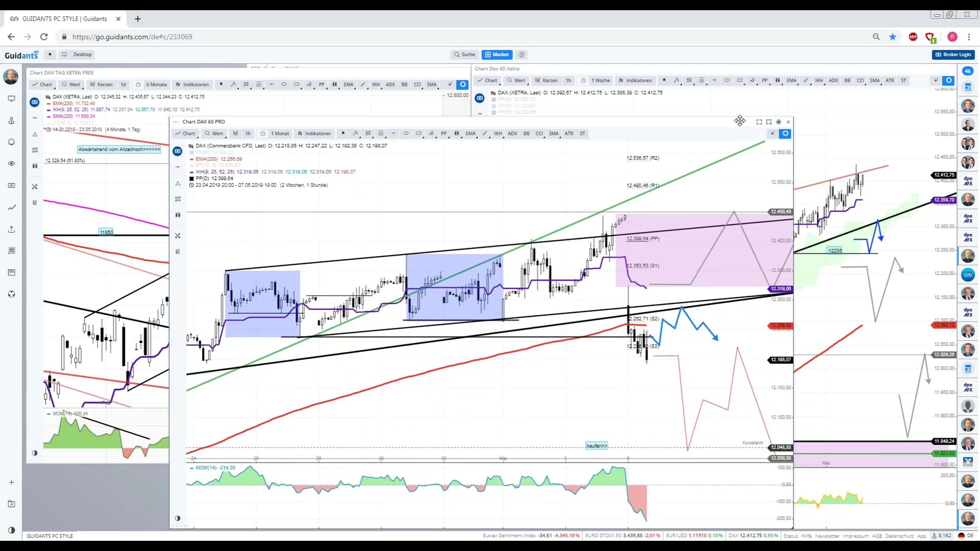Toggle the EMA(200) legend entry in Chart DAX TAG XETRA FREE
Screen dimensions: 980x551
[71, 104]
